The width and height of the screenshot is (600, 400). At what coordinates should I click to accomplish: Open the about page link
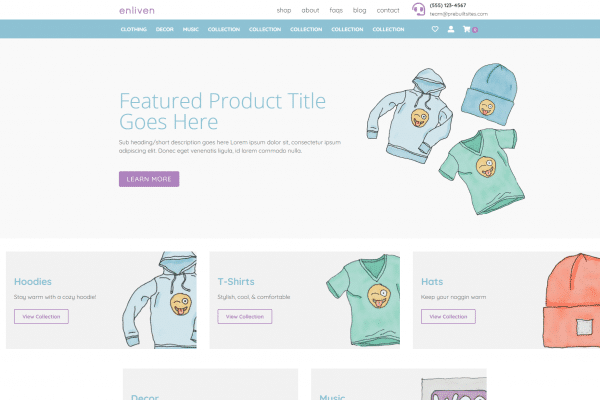[310, 10]
